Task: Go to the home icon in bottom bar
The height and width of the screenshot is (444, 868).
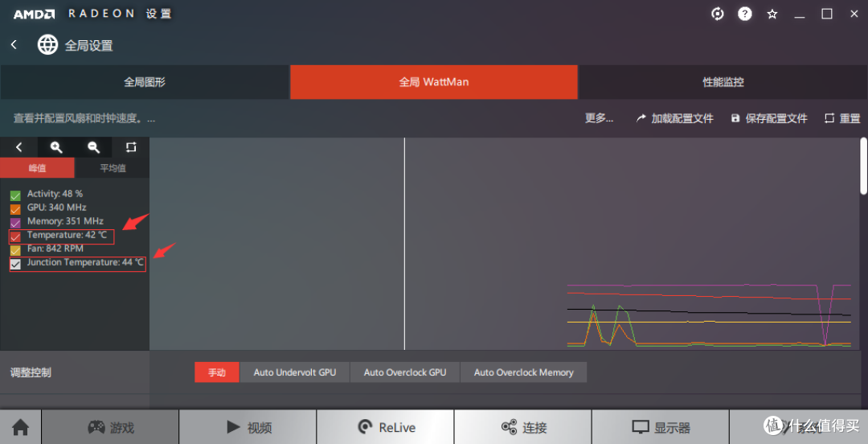Action: (20, 427)
